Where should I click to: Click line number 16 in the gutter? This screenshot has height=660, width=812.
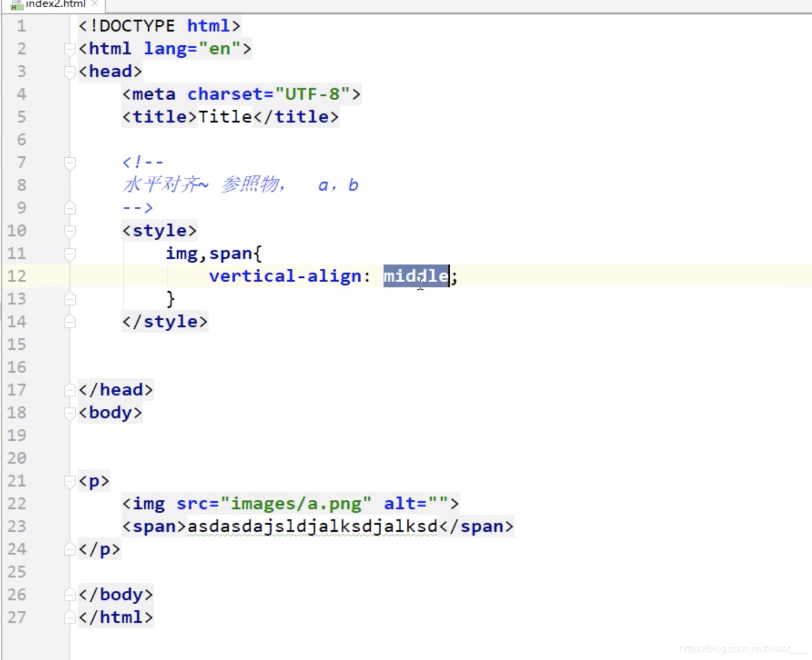pos(17,367)
